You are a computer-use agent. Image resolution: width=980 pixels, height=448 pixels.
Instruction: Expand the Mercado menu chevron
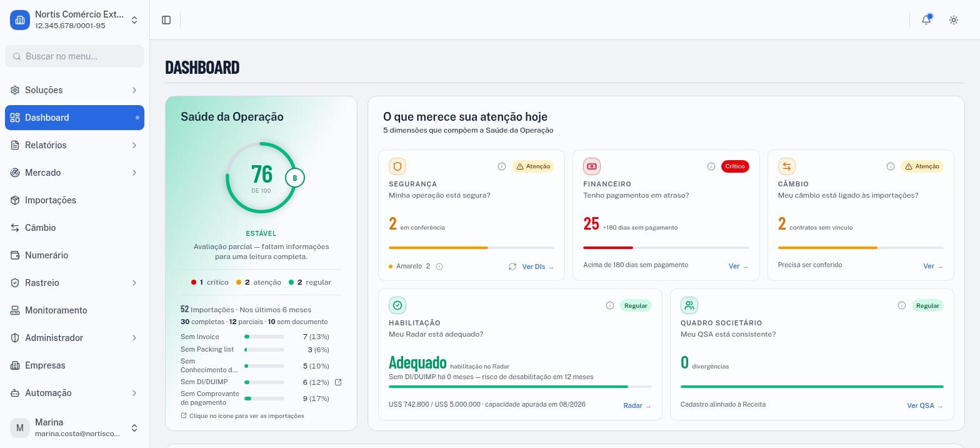(134, 173)
